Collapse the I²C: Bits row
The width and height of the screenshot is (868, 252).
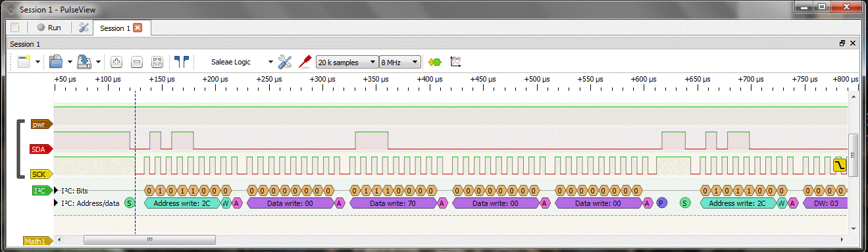(56, 191)
